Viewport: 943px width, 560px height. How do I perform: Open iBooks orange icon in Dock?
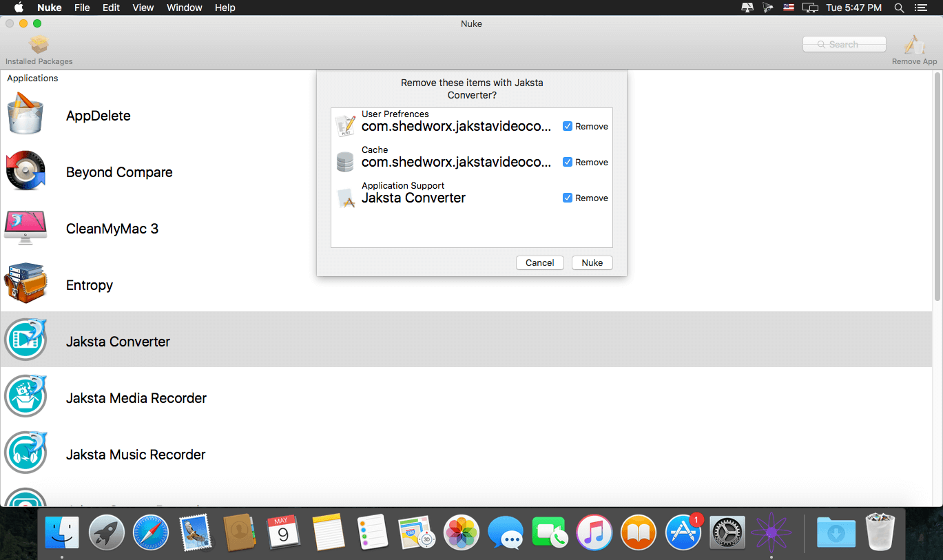(x=639, y=532)
